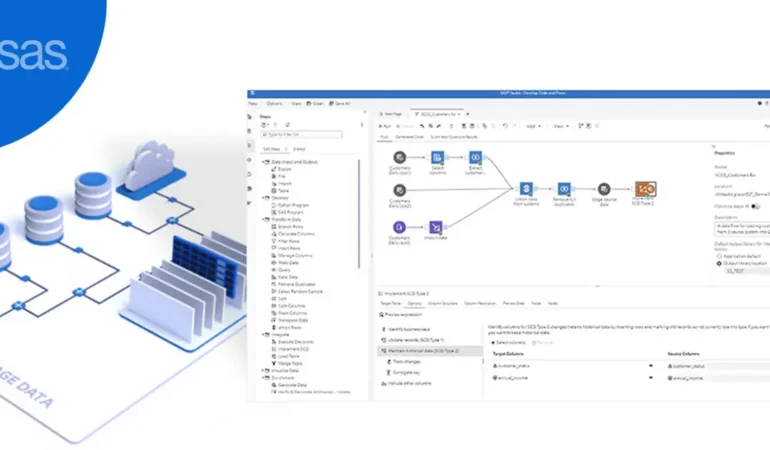Collapse the Transform Data tree group

pyautogui.click(x=263, y=220)
